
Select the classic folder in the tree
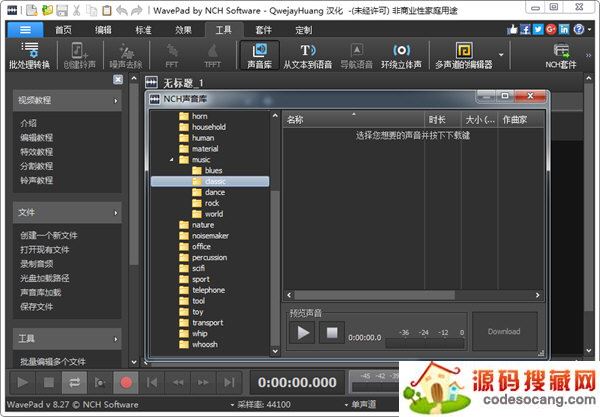point(210,181)
